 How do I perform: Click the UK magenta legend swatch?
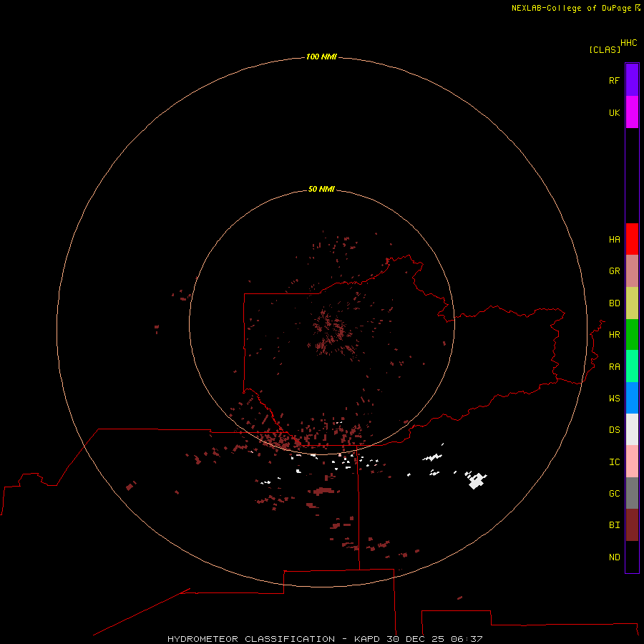tap(632, 112)
